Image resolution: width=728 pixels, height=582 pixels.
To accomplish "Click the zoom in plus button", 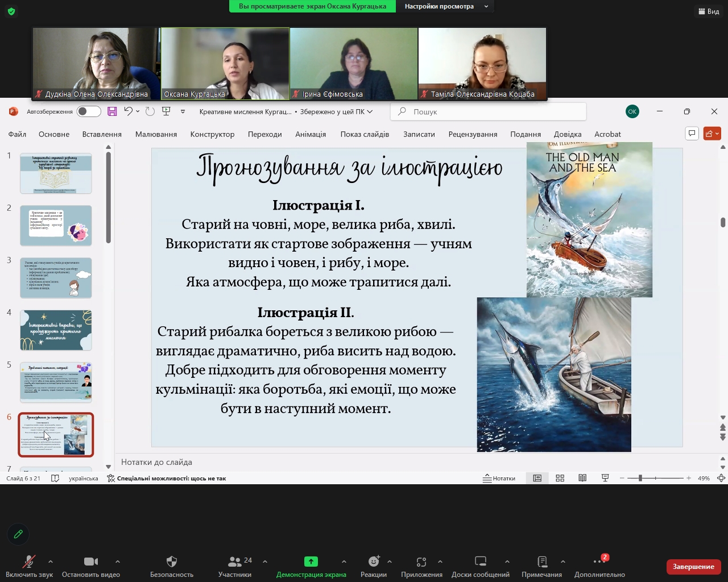I will point(689,478).
